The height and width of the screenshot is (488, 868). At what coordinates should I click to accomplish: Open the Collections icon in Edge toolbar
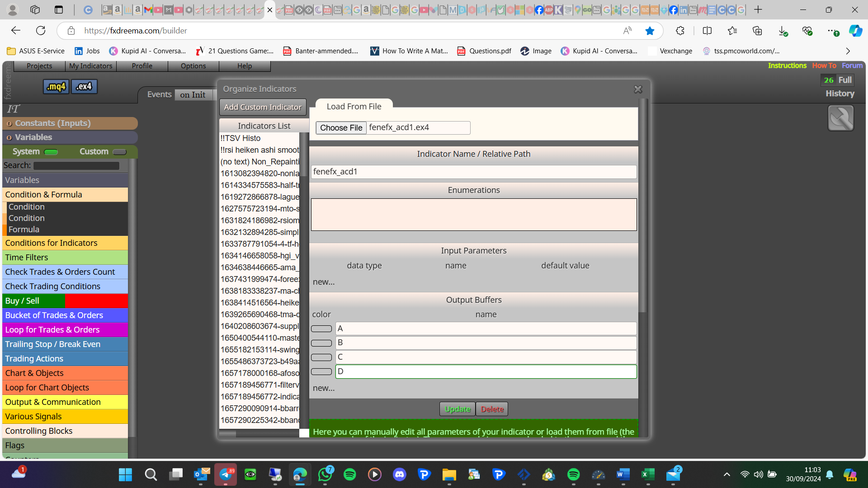click(757, 31)
